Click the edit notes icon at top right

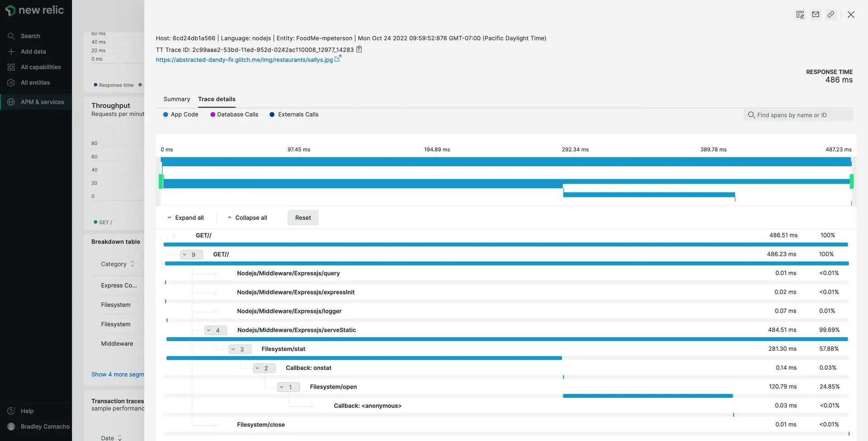800,14
